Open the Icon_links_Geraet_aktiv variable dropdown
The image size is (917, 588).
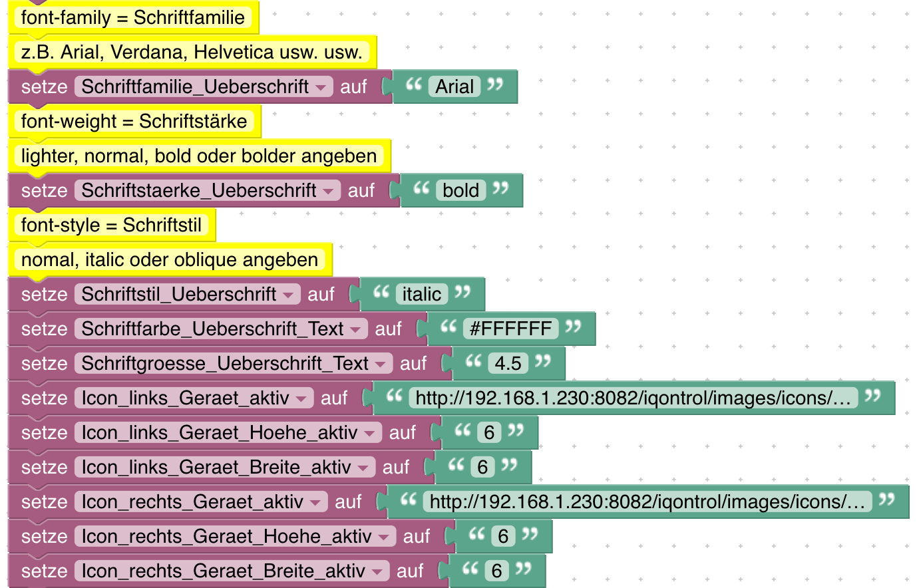click(x=194, y=398)
